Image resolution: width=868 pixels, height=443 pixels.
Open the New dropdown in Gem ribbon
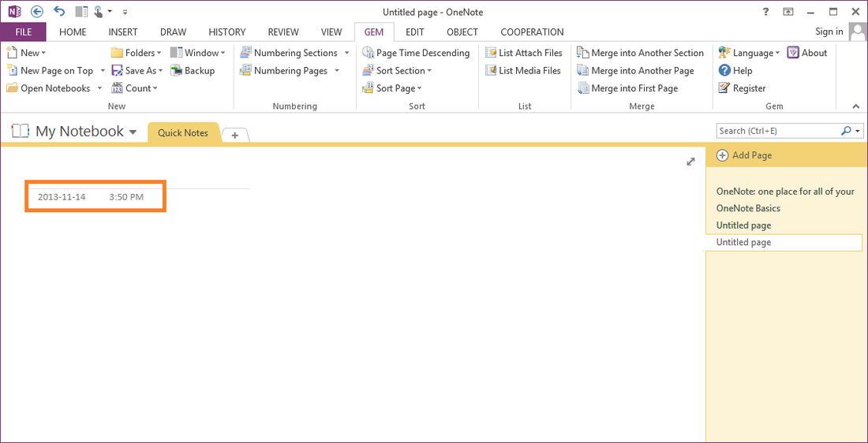tap(27, 53)
